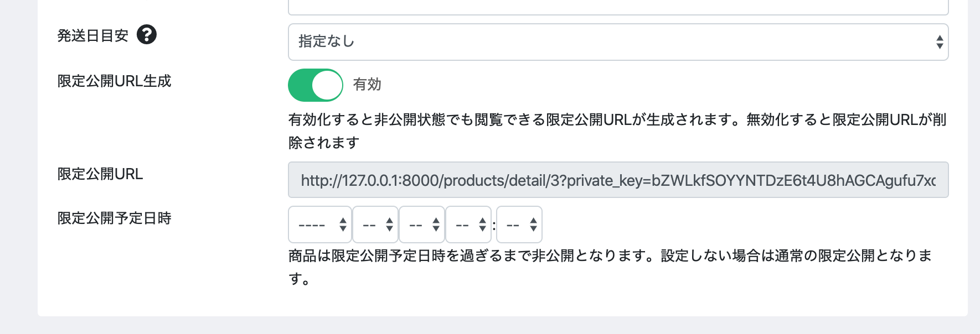Click the 限定公開URL生成 field label
The image size is (980, 334).
pos(115,81)
